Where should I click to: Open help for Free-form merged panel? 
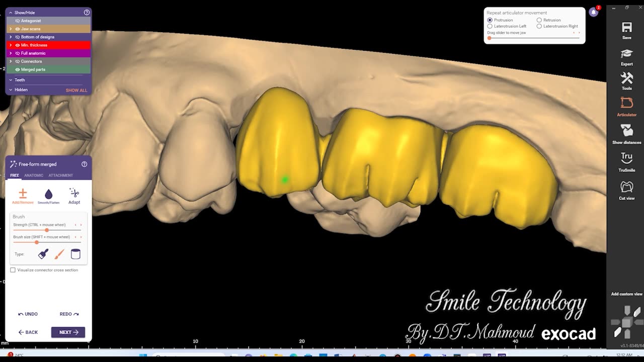coord(84,164)
